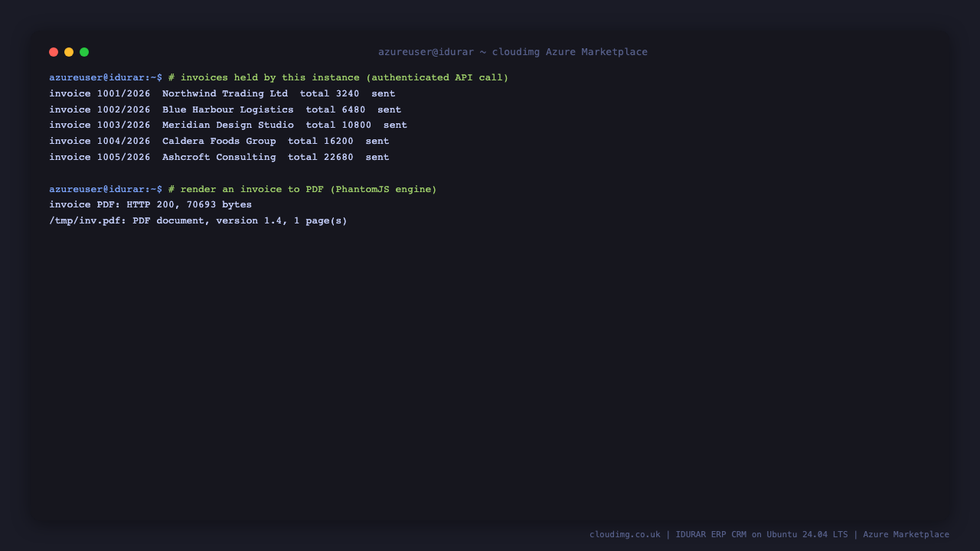Click the Northwind Trading Ltd client name
980x551 pixels.
coord(225,93)
